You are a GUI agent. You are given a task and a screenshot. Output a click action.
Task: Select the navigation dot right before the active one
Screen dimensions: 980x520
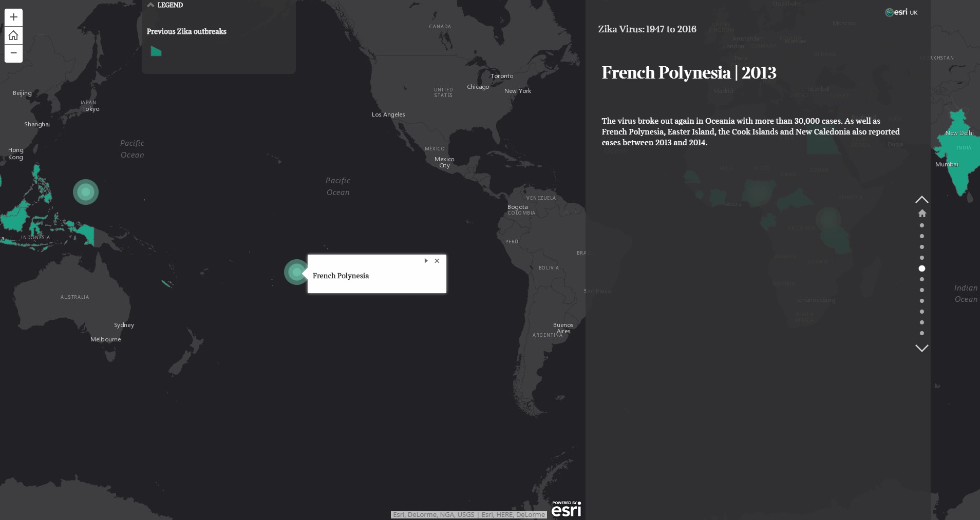pyautogui.click(x=922, y=258)
